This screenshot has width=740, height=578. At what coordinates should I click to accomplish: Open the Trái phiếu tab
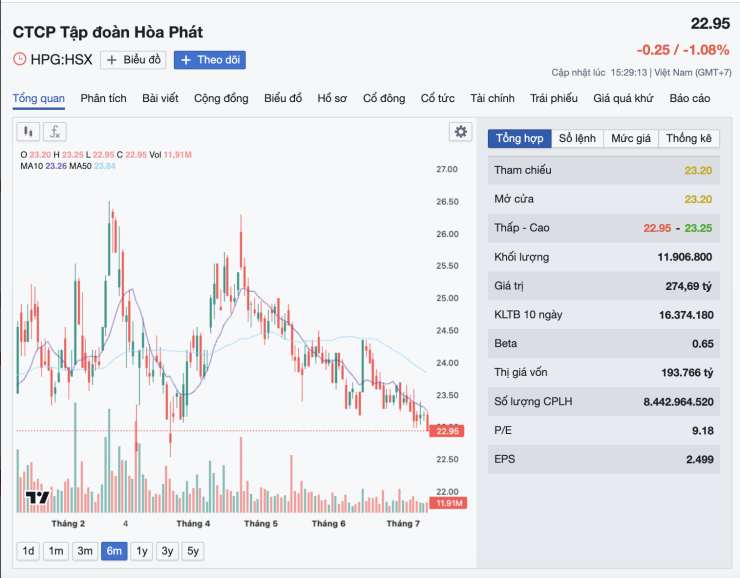[x=554, y=98]
